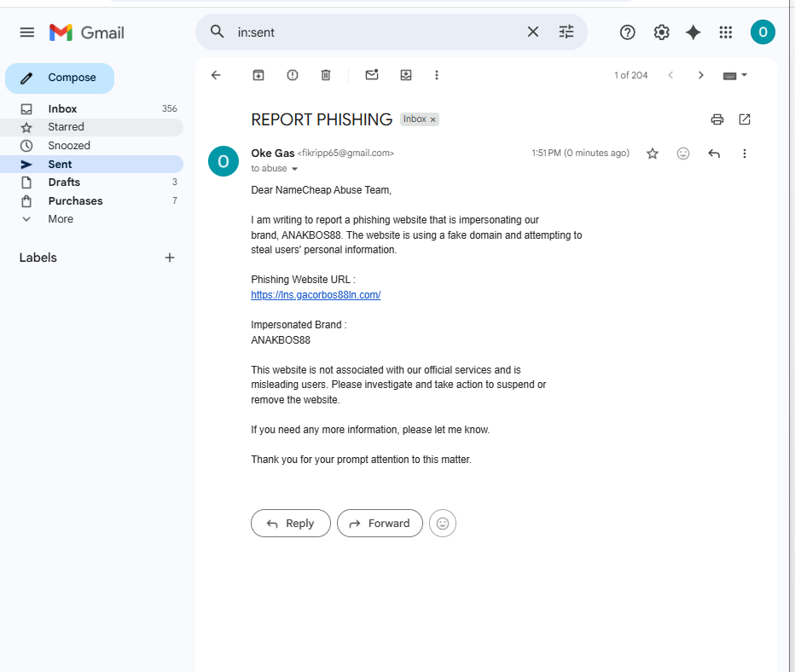Open the Purchases folder
This screenshot has height=672, width=795.
click(x=92, y=200)
